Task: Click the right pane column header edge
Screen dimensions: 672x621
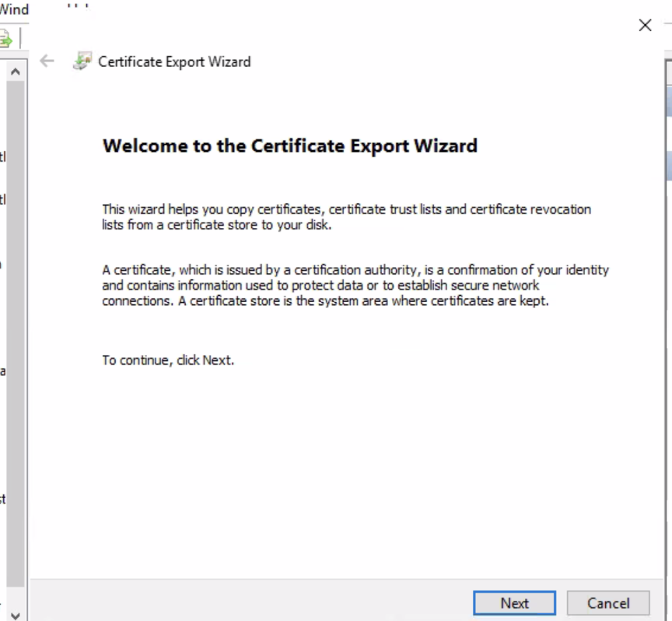Action: coord(669,72)
